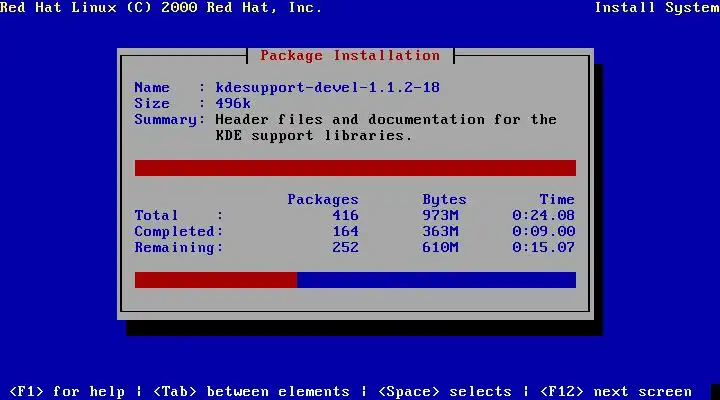Screen dimensions: 720x400
Task: Click the Space selects hint
Action: pyautogui.click(x=444, y=392)
